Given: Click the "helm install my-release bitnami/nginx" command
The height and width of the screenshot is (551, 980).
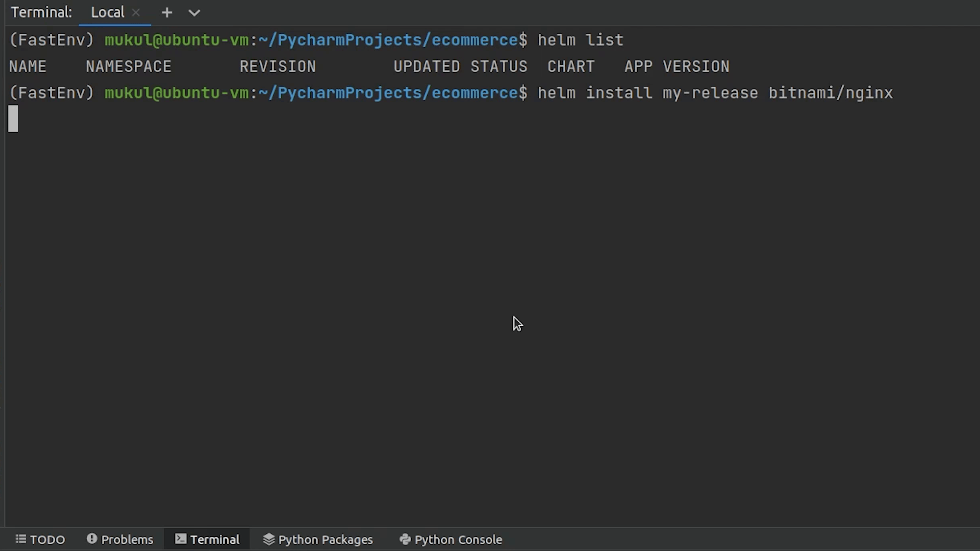Looking at the screenshot, I should point(715,93).
